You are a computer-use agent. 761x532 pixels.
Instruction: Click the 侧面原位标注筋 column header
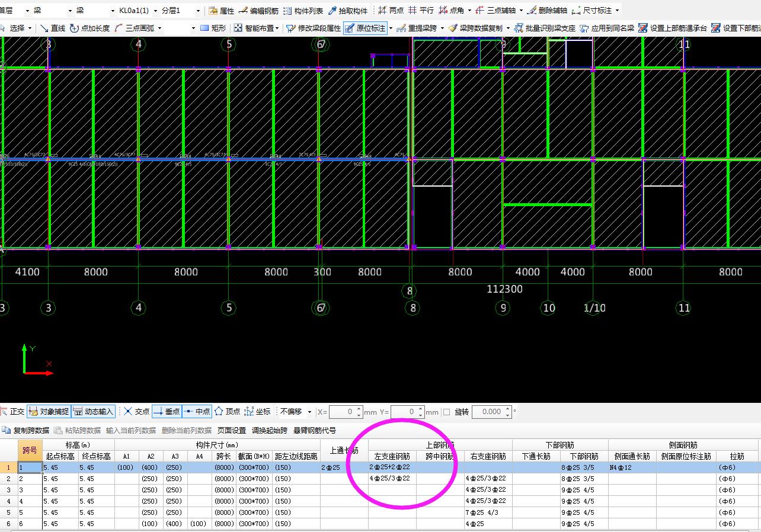[x=686, y=456]
